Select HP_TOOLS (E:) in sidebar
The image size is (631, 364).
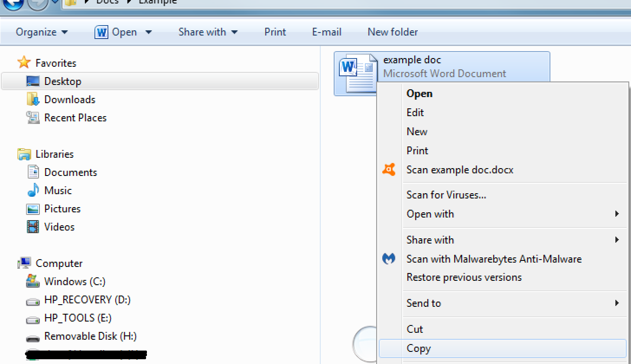point(78,318)
